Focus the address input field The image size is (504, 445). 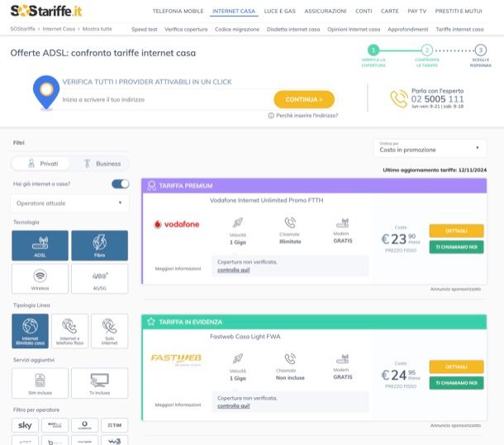(x=166, y=100)
